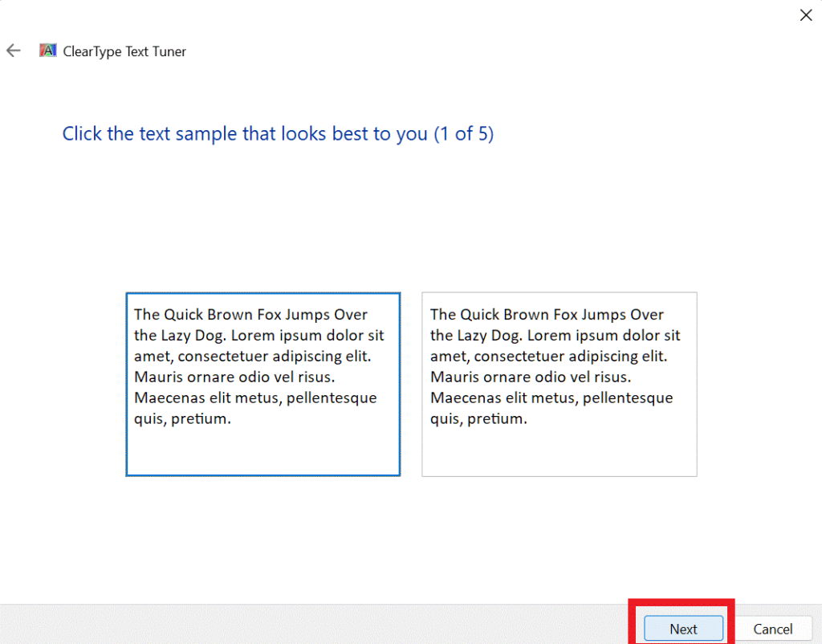Close the ClearType Text Tuner window

click(x=806, y=15)
